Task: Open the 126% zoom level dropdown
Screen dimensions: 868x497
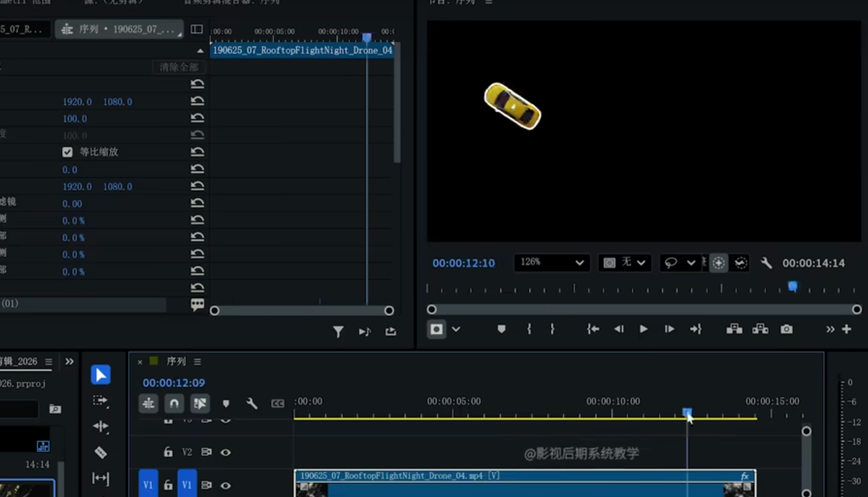Action: click(552, 263)
